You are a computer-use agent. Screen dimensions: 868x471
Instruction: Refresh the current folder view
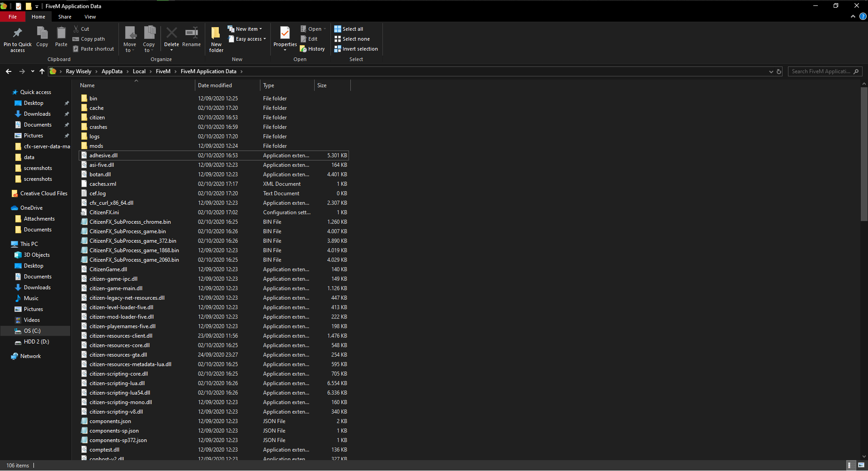[x=779, y=71]
